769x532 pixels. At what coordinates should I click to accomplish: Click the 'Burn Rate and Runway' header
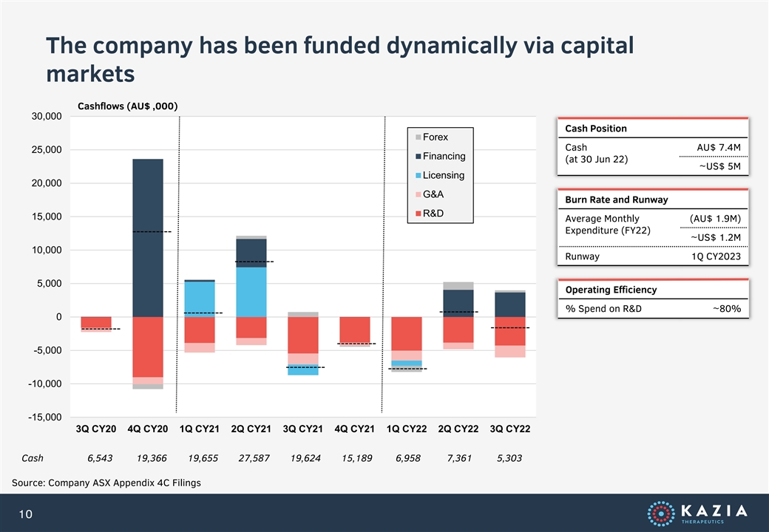pyautogui.click(x=617, y=199)
